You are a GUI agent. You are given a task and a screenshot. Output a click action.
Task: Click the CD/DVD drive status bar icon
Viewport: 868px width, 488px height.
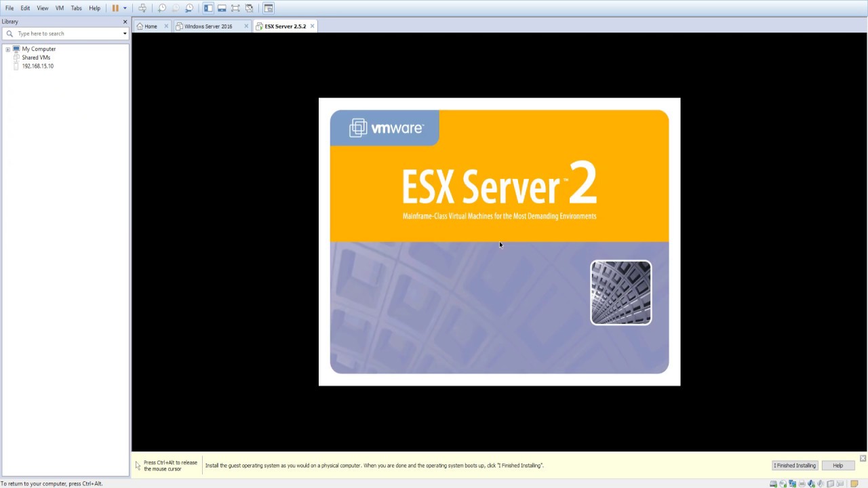tap(783, 484)
